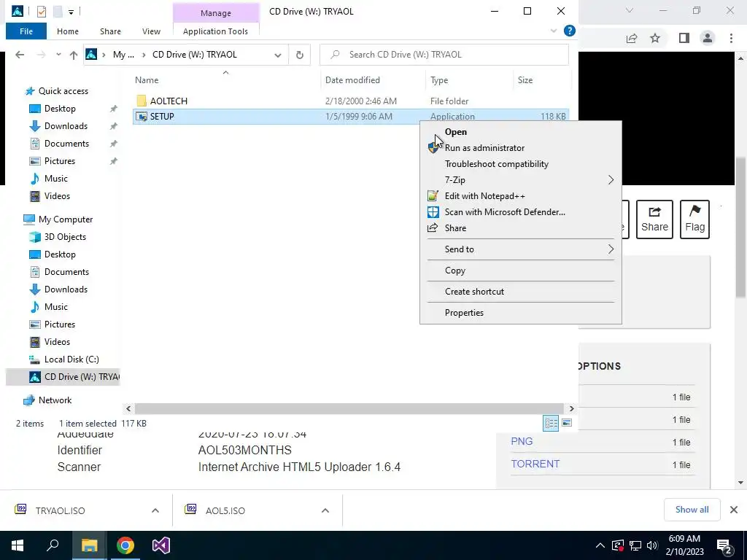Expand the ribbon with the chevron
This screenshot has width=747, height=560.
click(554, 31)
